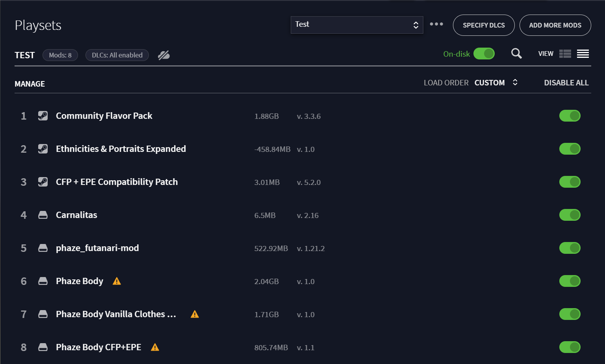Open the Test playset dropdown
The image size is (605, 364).
pos(357,25)
